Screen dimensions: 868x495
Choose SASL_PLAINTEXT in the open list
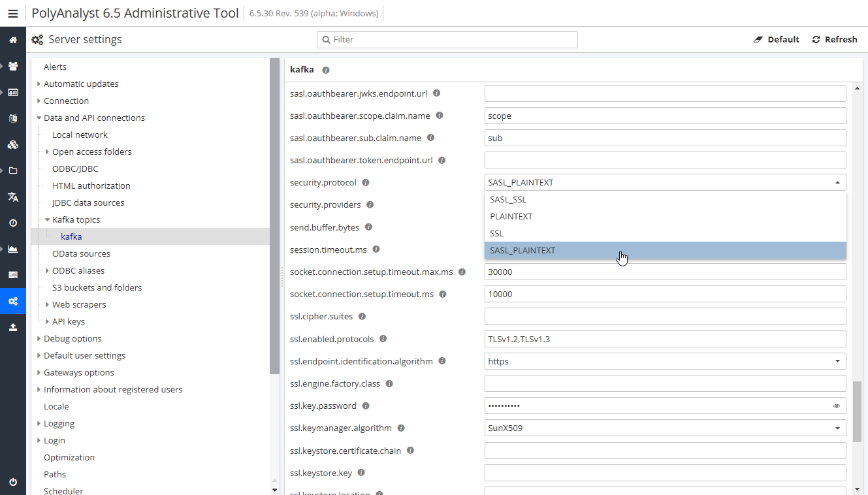click(665, 251)
